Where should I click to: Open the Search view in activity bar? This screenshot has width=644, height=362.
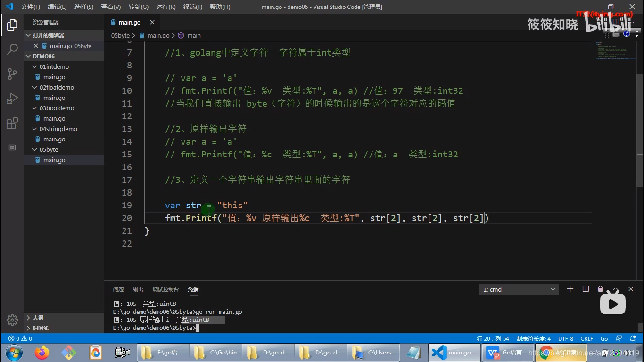12,49
